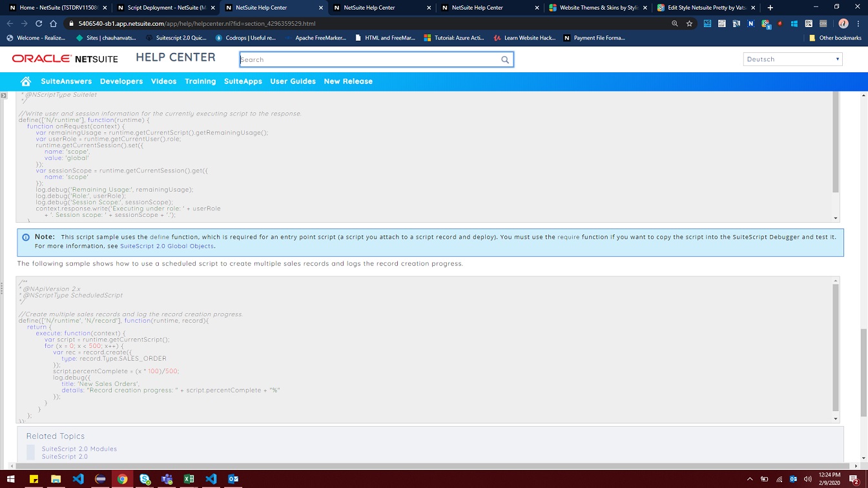Open the Training menu item
868x488 pixels.
200,81
